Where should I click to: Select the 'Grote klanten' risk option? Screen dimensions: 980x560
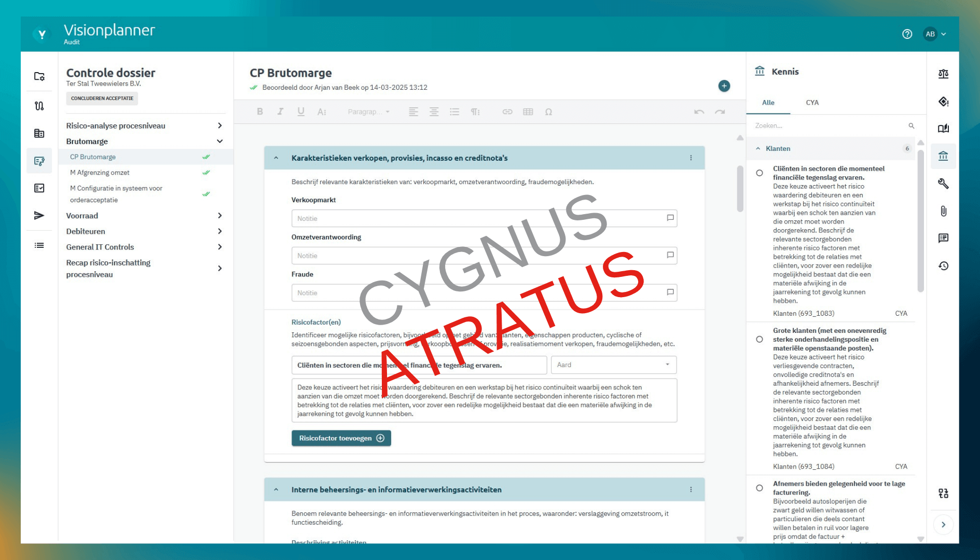(760, 339)
